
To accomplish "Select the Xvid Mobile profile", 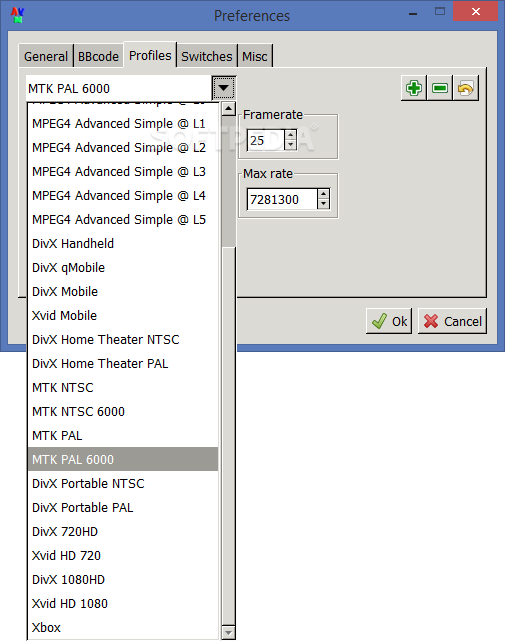I will pos(123,316).
